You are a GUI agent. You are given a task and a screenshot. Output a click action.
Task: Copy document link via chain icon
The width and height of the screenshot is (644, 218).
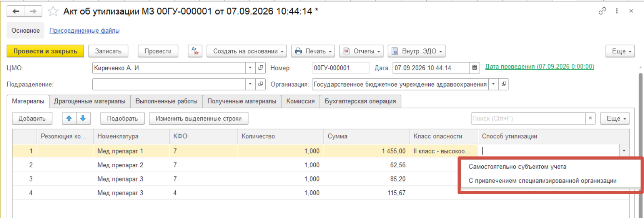(x=602, y=11)
